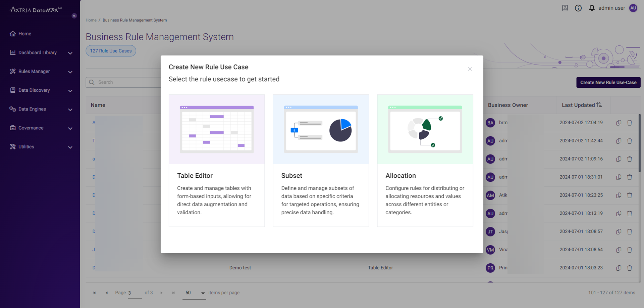The height and width of the screenshot is (308, 644).
Task: Collapse the left navigation sidebar
Action: (x=74, y=15)
